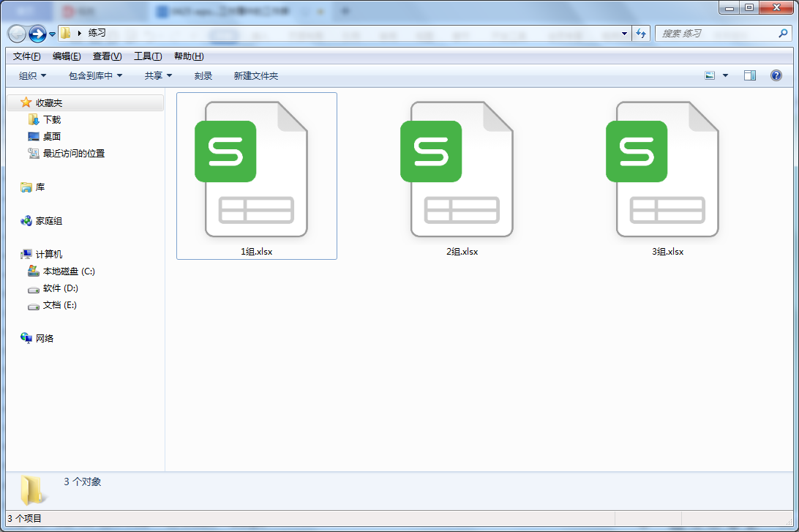The height and width of the screenshot is (532, 799).
Task: Click the 2组.xlsx file name label
Action: pyautogui.click(x=462, y=252)
